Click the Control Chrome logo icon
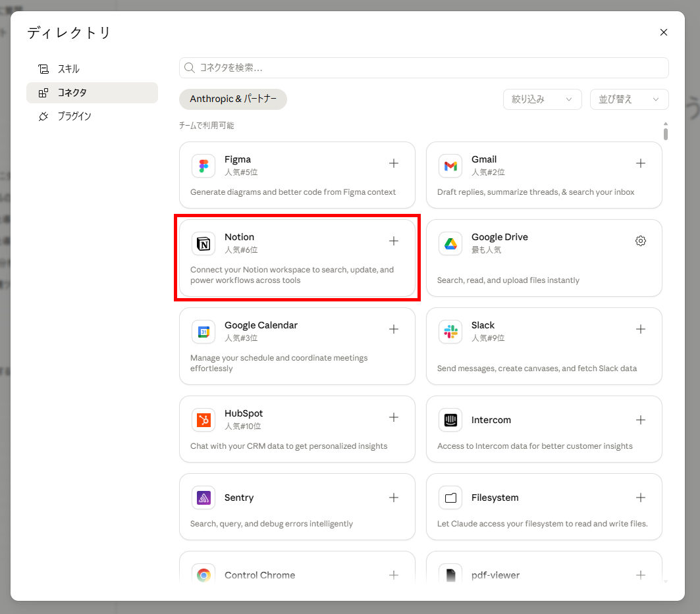The image size is (700, 614). coord(203,575)
